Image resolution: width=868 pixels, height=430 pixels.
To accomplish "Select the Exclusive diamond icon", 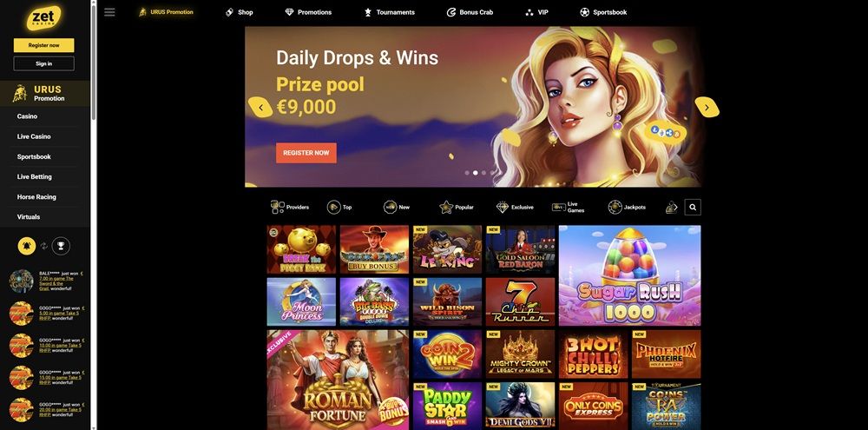I will click(x=502, y=208).
